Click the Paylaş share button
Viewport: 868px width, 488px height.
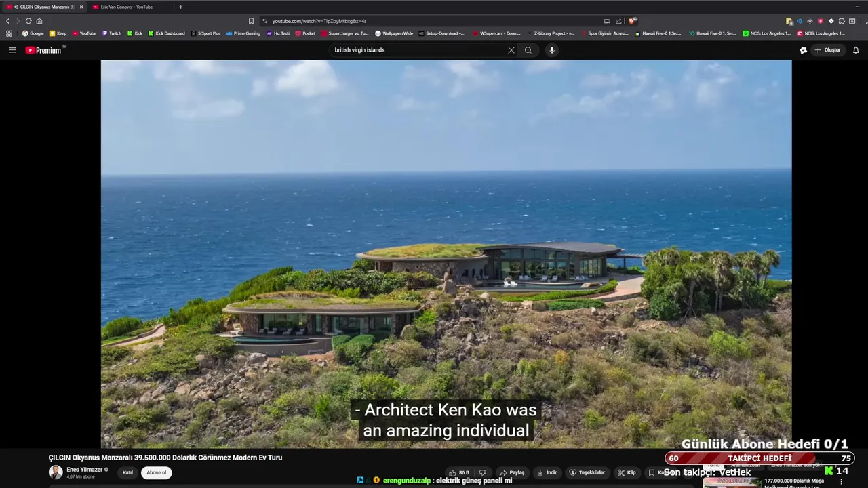[x=512, y=472]
